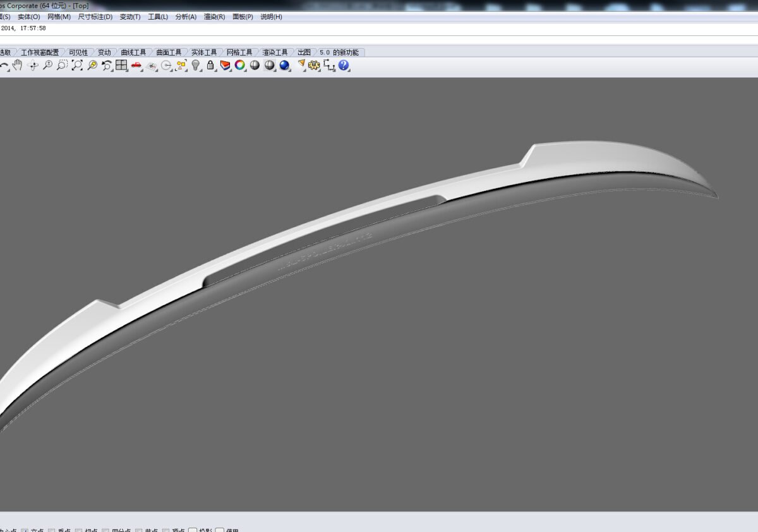Open the 尺寸标注(D) menu
This screenshot has width=758, height=532.
pos(95,16)
